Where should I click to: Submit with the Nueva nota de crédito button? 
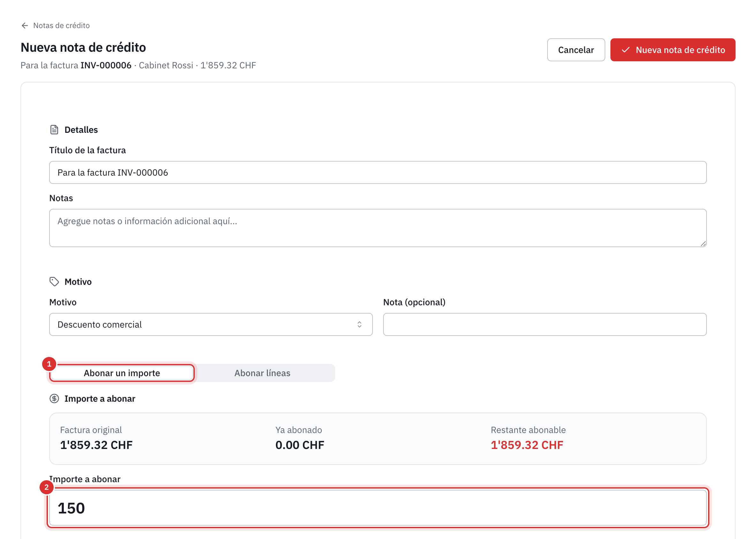tap(673, 50)
